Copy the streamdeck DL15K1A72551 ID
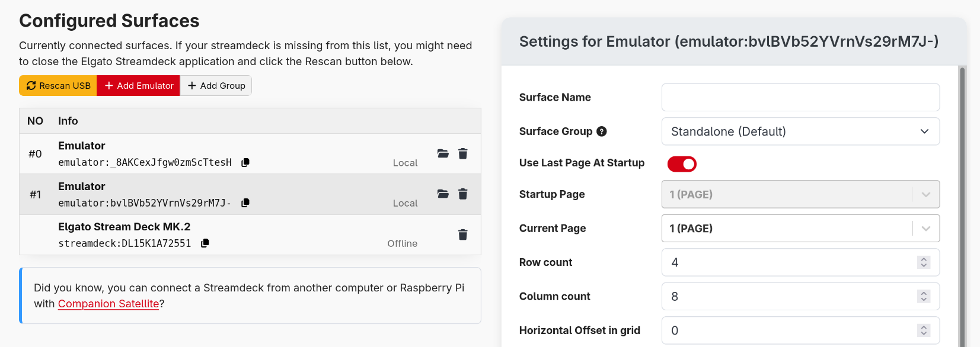The height and width of the screenshot is (347, 980). coord(205,243)
